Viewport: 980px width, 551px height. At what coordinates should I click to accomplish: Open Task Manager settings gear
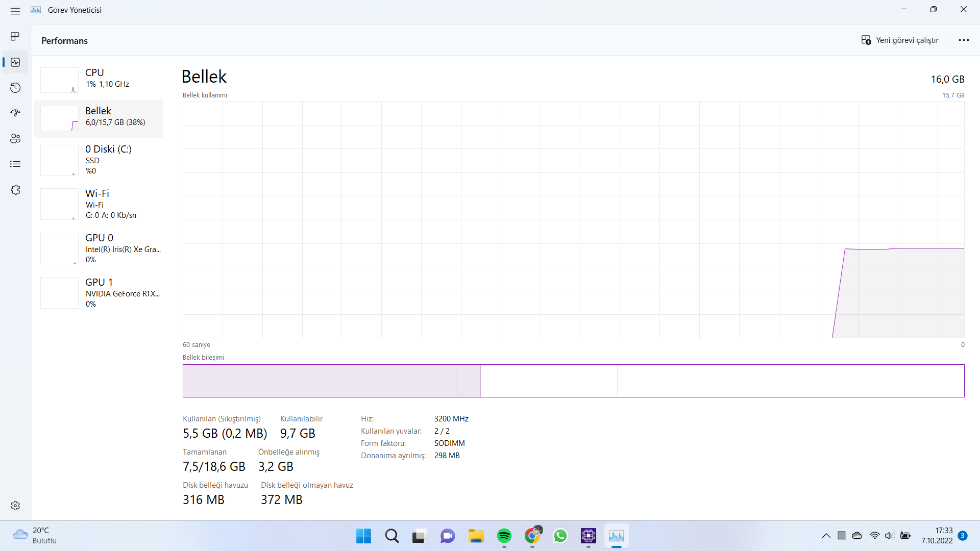click(x=15, y=506)
